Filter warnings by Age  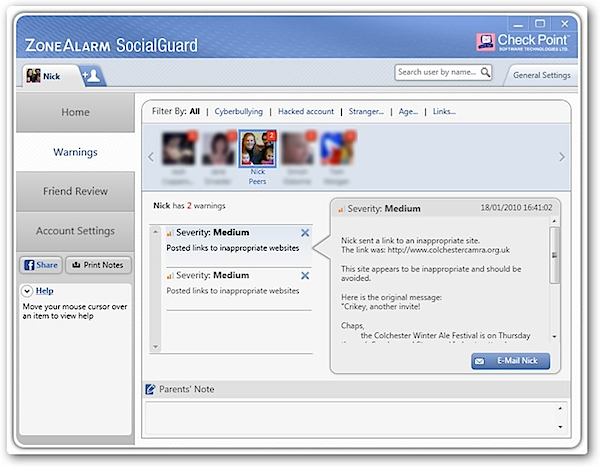(x=408, y=111)
